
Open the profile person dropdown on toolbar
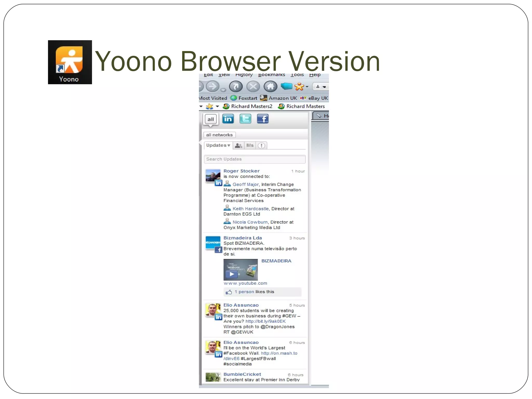coord(321,87)
